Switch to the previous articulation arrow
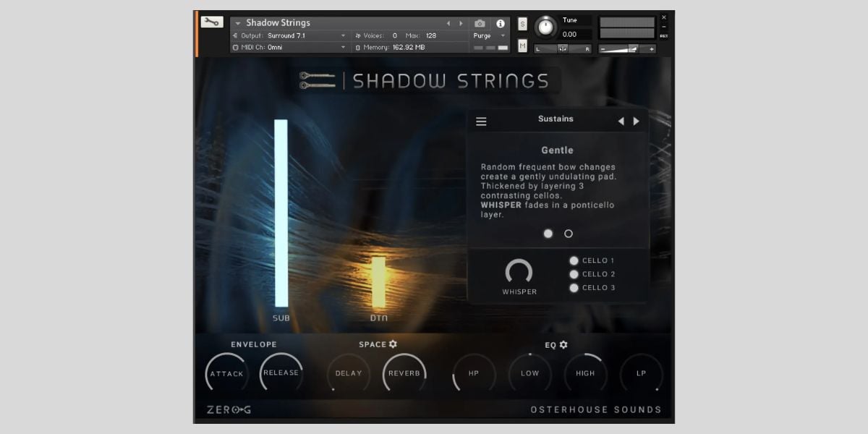Image resolution: width=868 pixels, height=434 pixels. [621, 122]
